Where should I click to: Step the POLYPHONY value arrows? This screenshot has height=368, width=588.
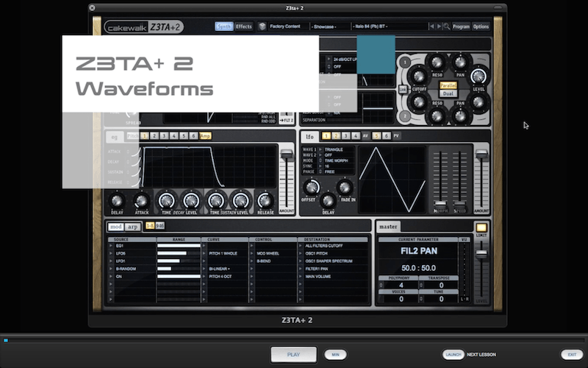point(381,285)
